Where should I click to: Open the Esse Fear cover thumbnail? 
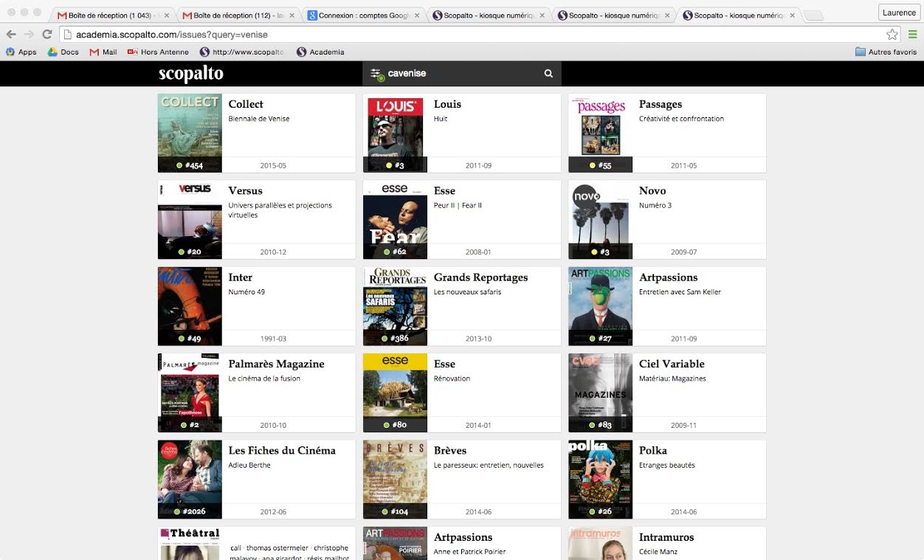click(395, 220)
